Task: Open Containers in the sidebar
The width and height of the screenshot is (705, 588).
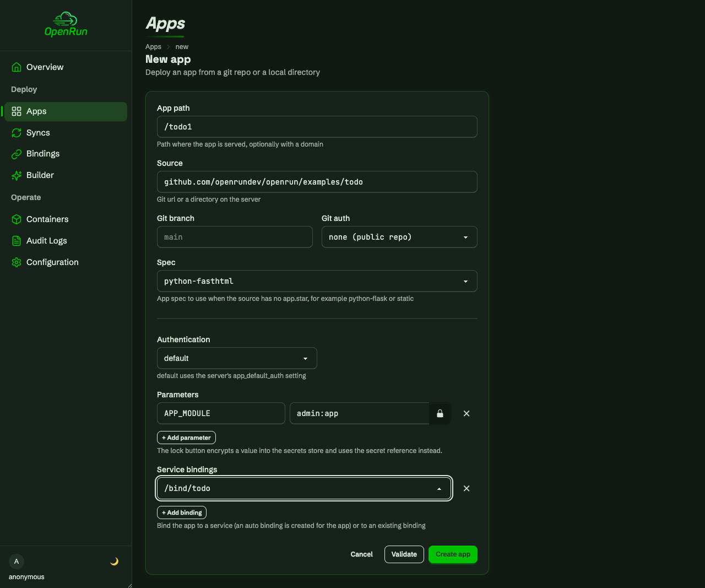Action: 66,219
